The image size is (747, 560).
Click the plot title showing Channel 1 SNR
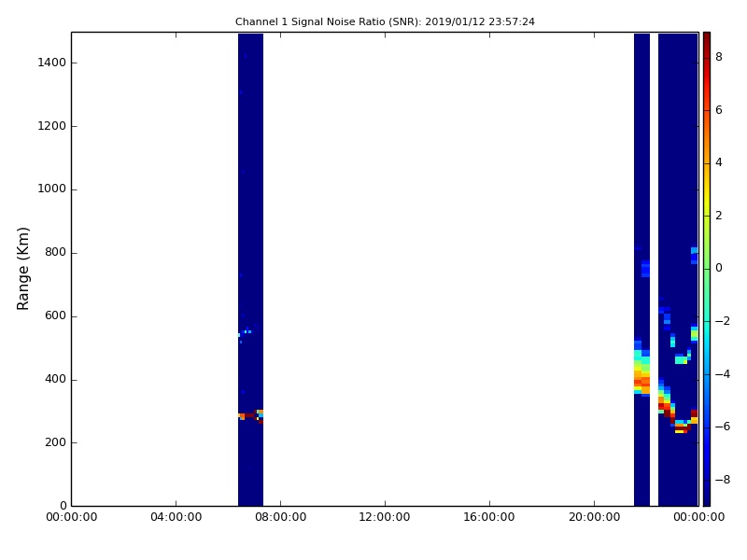coord(385,21)
